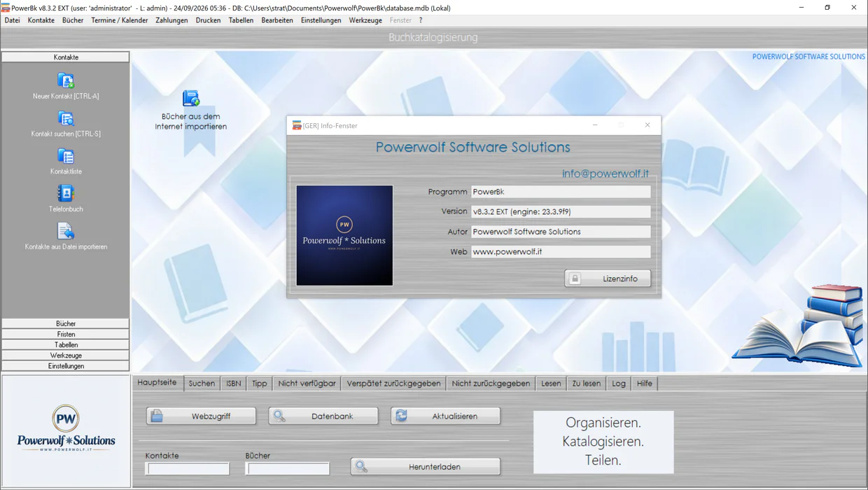
Task: Open the Drucken menu
Action: 208,20
